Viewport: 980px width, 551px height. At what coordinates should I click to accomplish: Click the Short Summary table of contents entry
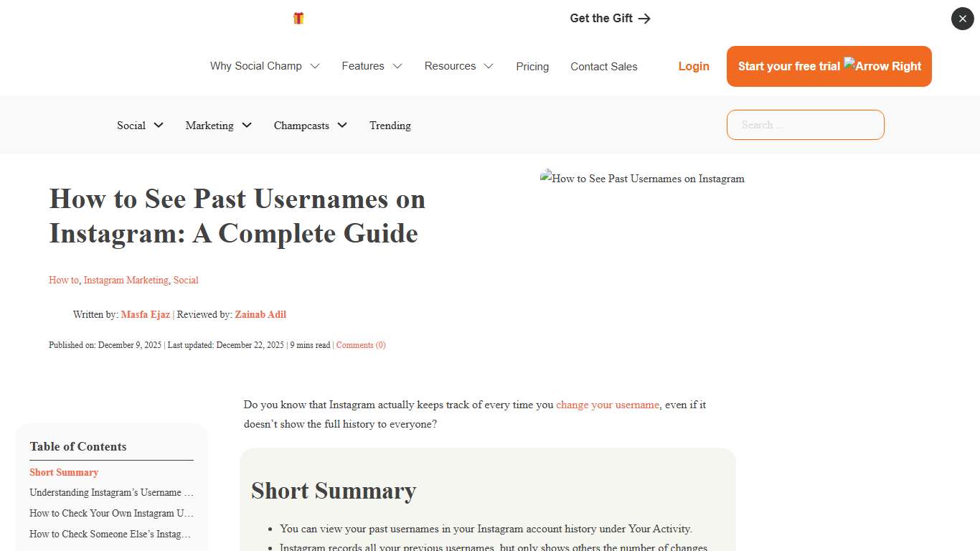(64, 472)
